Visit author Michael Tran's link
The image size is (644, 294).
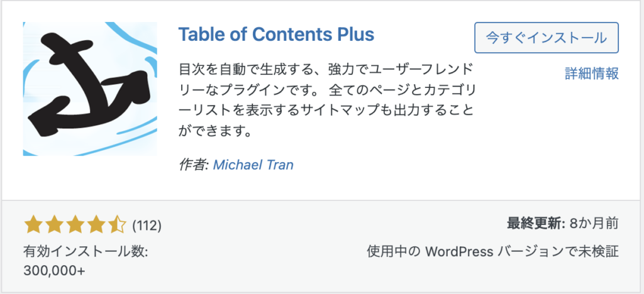click(253, 165)
